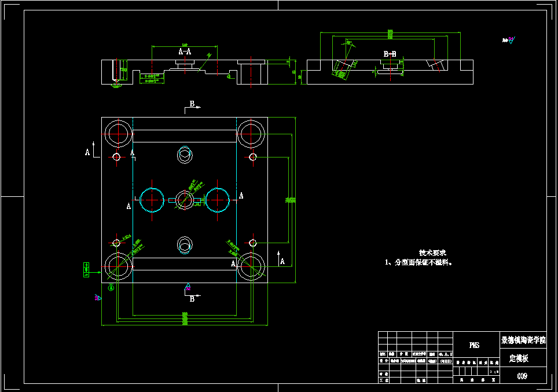Select the "景德镇陶瓷学院" title block text

(523, 340)
